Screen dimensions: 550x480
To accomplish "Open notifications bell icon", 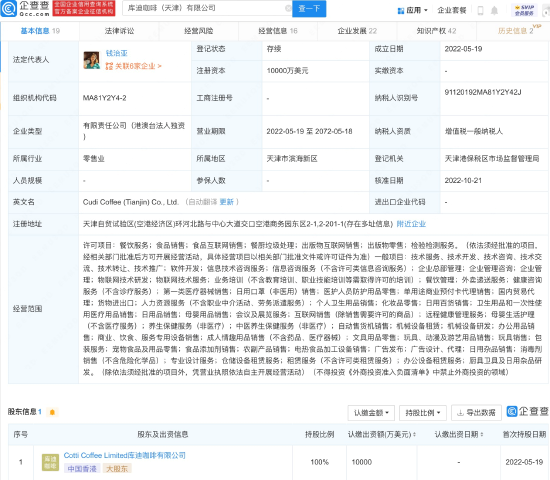I will pos(494,11).
